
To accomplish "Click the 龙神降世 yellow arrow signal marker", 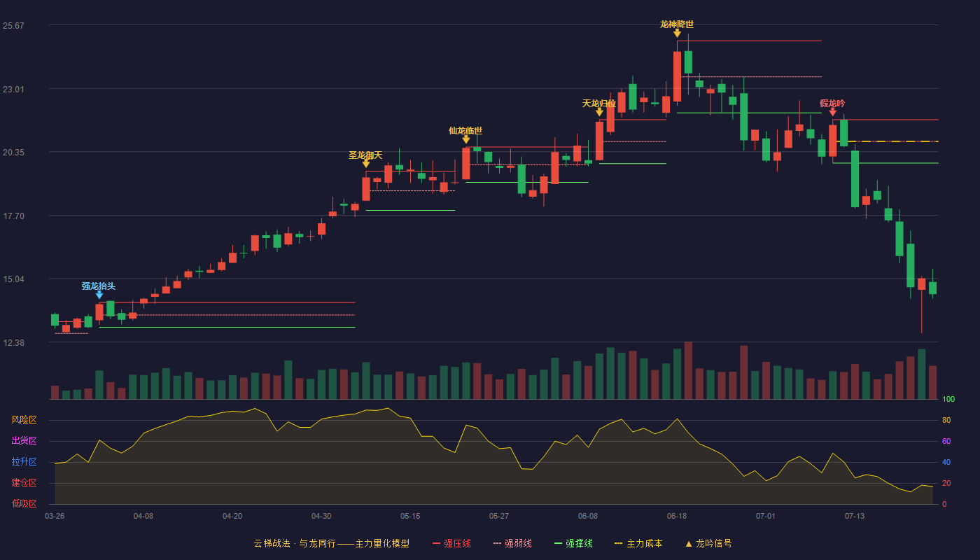I will 677,33.
